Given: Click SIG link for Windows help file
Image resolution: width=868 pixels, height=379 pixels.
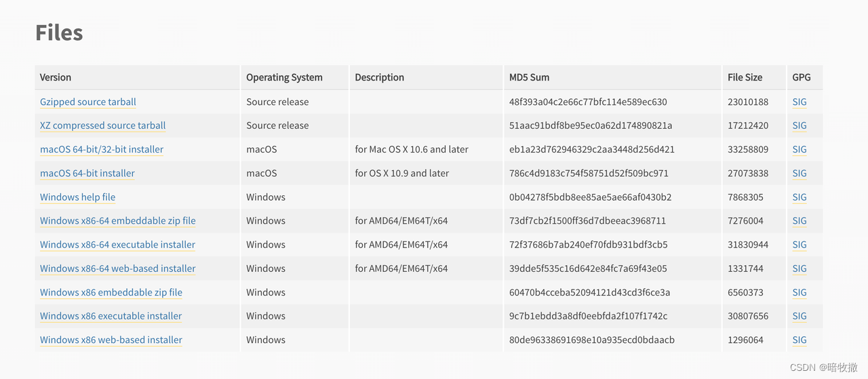Looking at the screenshot, I should [x=800, y=197].
